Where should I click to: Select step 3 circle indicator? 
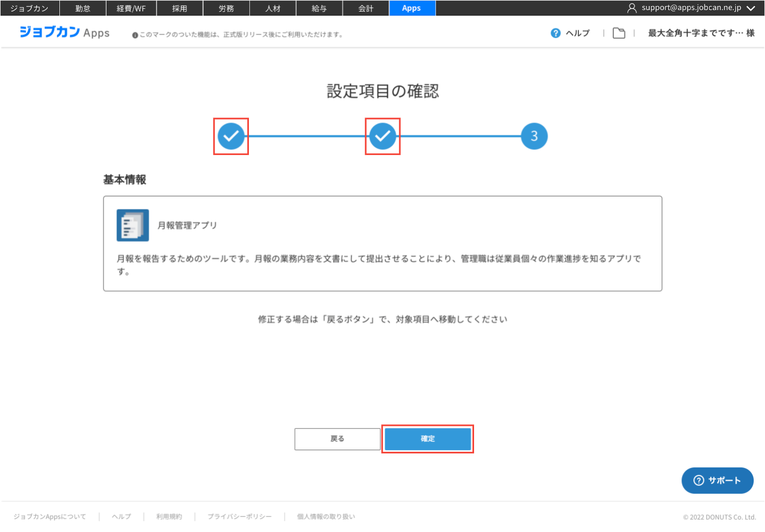tap(534, 136)
